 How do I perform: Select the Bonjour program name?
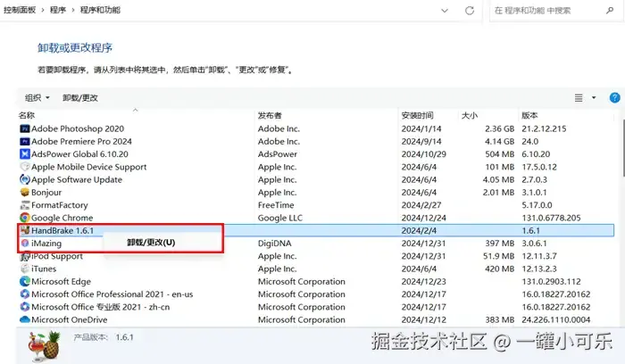click(x=46, y=193)
